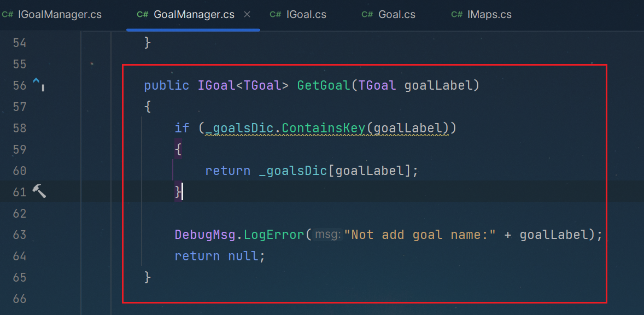
Task: Click the C# icon on IGoal.cs tab
Action: (x=275, y=15)
